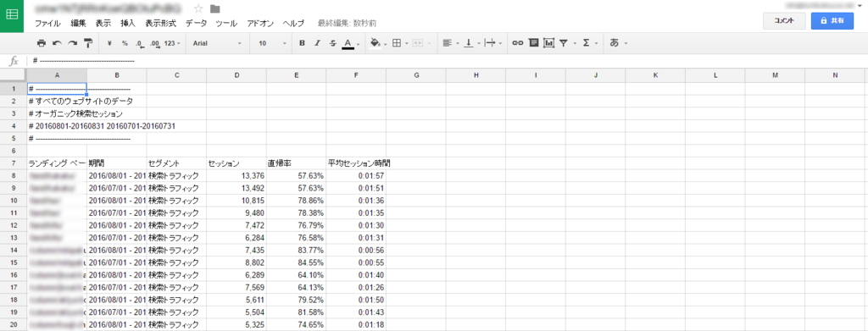Select the 平均セッション時間 header cell

[356, 163]
